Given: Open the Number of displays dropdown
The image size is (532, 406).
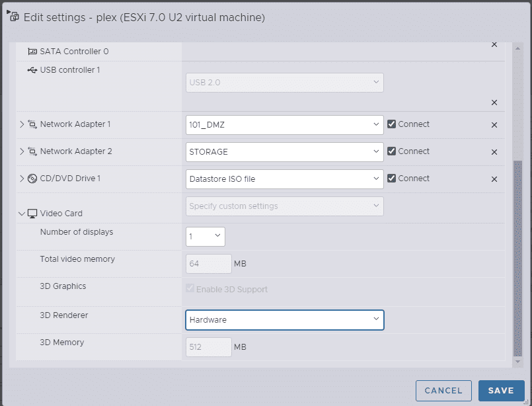Looking at the screenshot, I should (205, 237).
